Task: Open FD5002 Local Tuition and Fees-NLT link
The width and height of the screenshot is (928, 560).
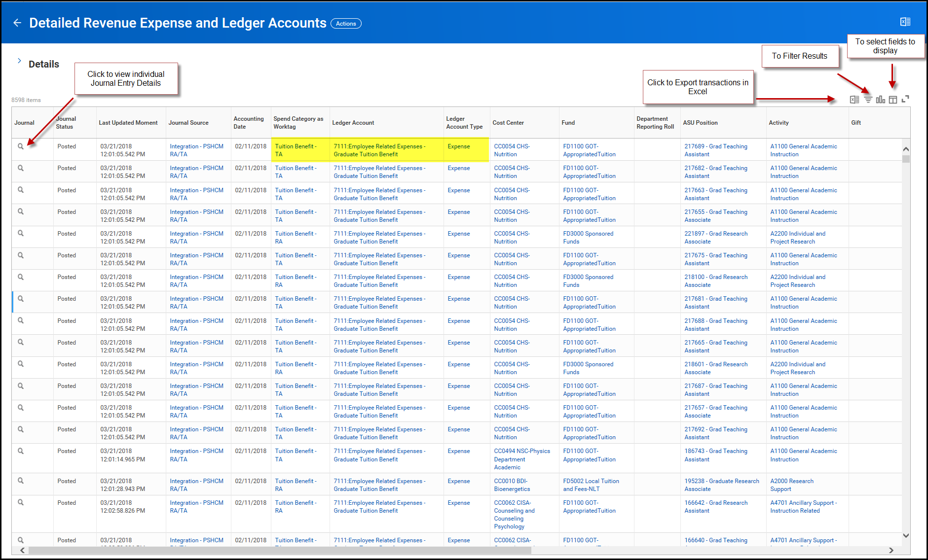Action: [591, 485]
